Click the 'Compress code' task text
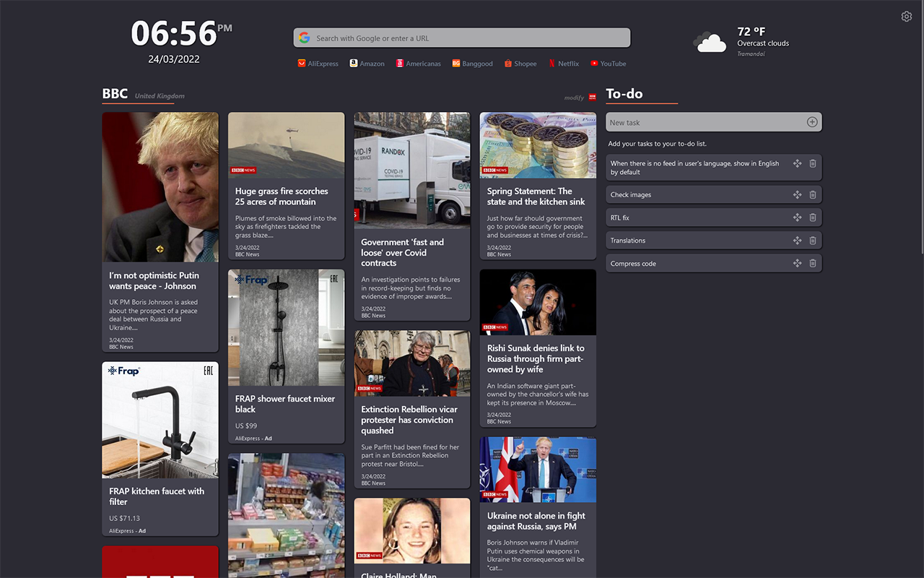The image size is (924, 578). tap(633, 264)
